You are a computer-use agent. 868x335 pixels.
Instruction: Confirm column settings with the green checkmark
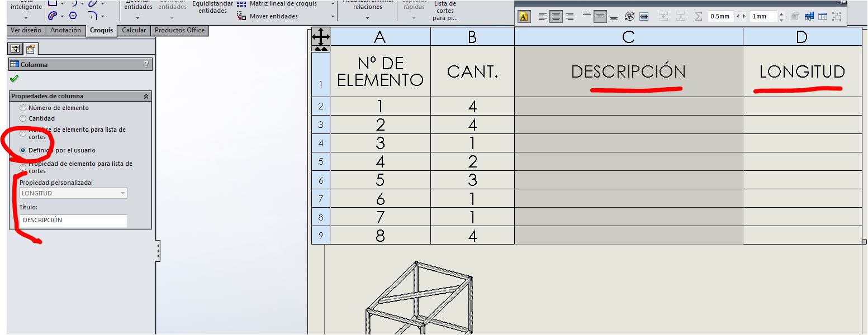[x=14, y=79]
